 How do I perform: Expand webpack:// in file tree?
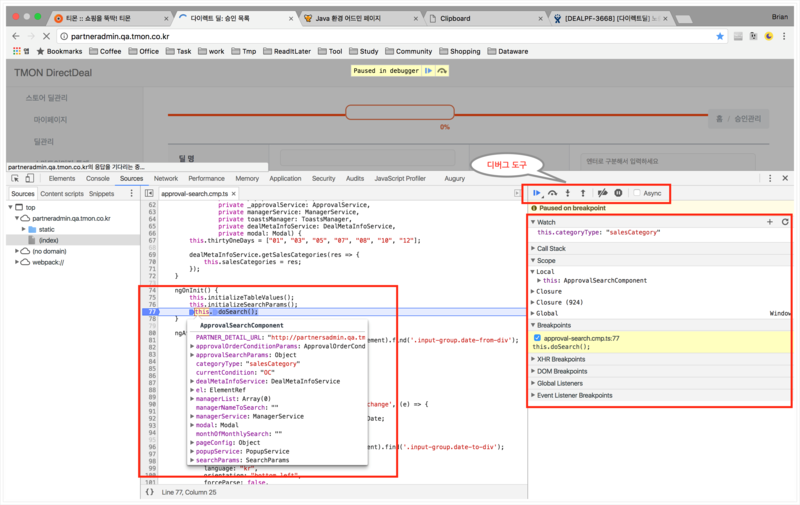pos(16,262)
